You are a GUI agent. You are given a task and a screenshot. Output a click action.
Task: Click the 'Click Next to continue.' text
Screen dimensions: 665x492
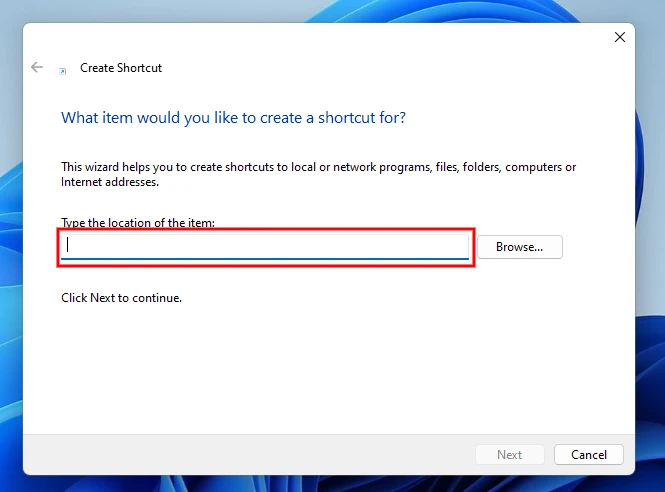point(121,298)
